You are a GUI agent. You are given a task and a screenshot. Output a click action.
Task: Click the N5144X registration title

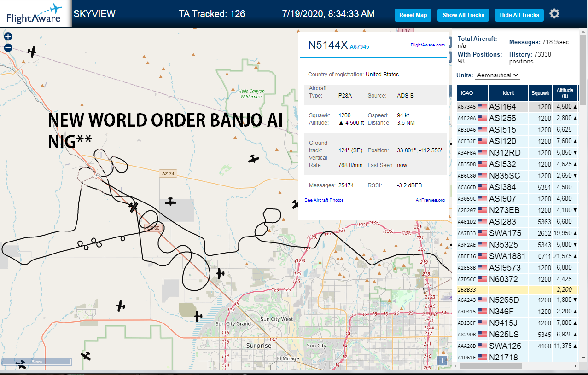[328, 45]
